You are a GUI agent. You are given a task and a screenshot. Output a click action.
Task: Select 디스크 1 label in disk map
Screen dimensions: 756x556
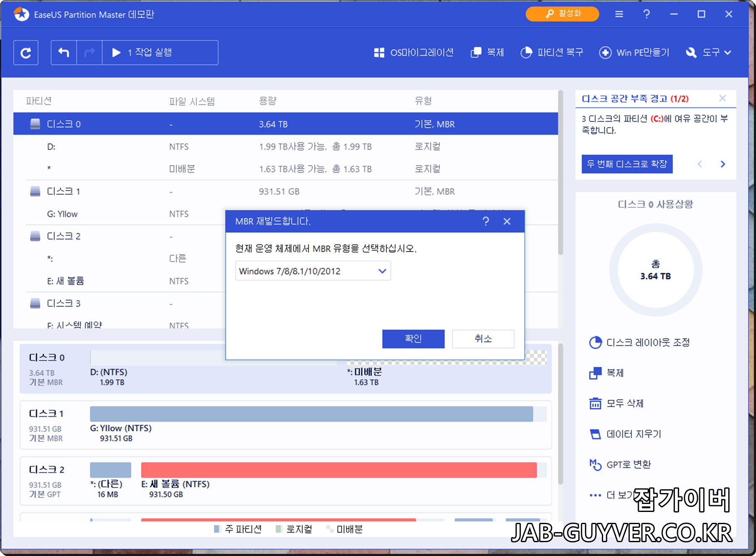(x=46, y=414)
